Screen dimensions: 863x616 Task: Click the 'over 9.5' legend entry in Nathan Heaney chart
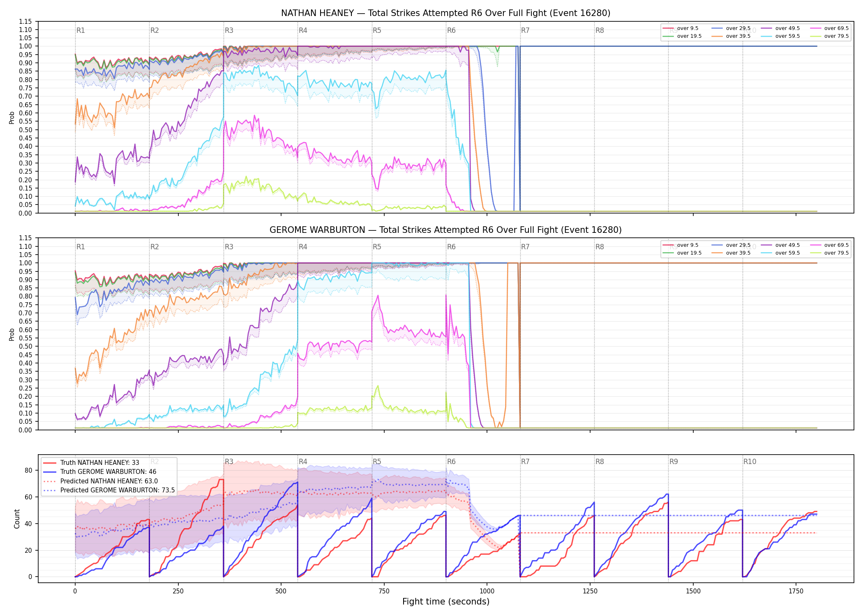(x=681, y=28)
